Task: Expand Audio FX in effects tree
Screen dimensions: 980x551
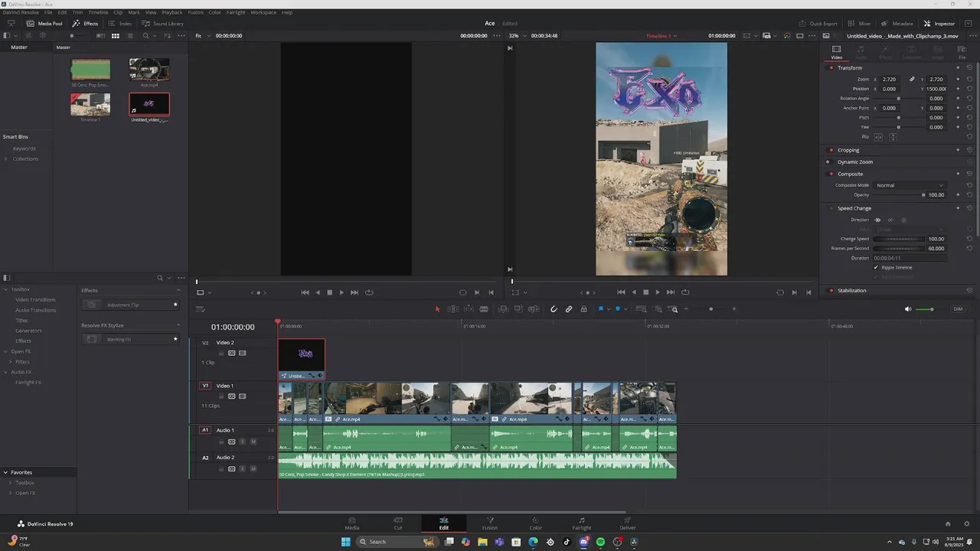Action: coord(5,372)
